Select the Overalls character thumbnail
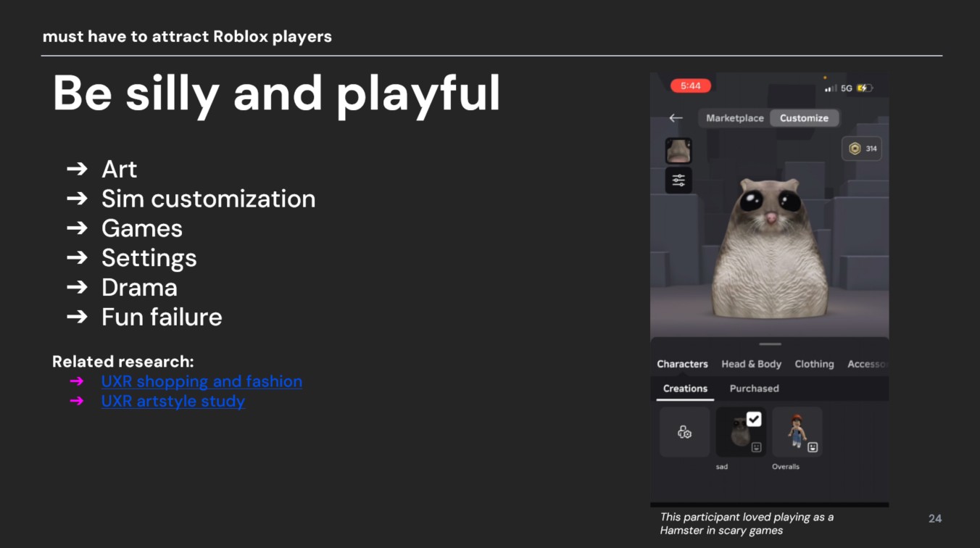Viewport: 980px width, 548px height. coord(797,432)
